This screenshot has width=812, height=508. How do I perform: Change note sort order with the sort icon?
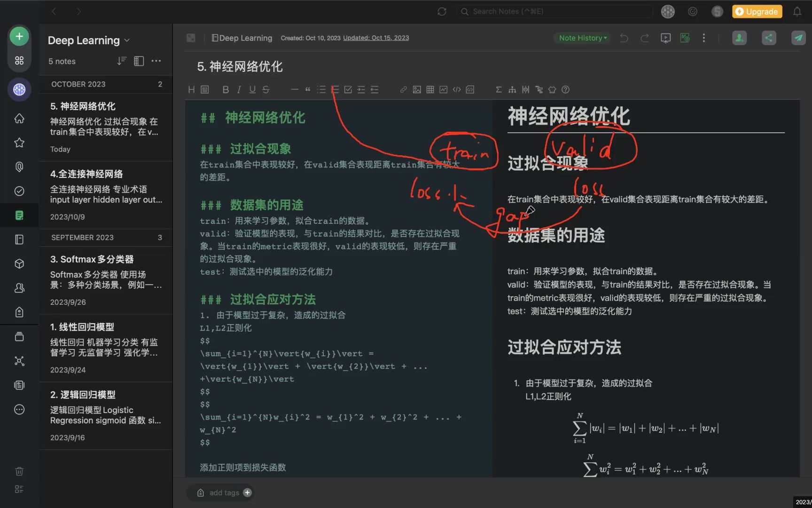tap(121, 61)
